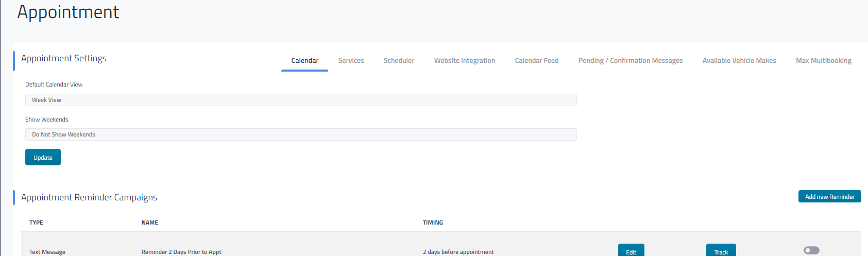Open the Max Multibooking tab
This screenshot has width=868, height=256.
pyautogui.click(x=823, y=61)
